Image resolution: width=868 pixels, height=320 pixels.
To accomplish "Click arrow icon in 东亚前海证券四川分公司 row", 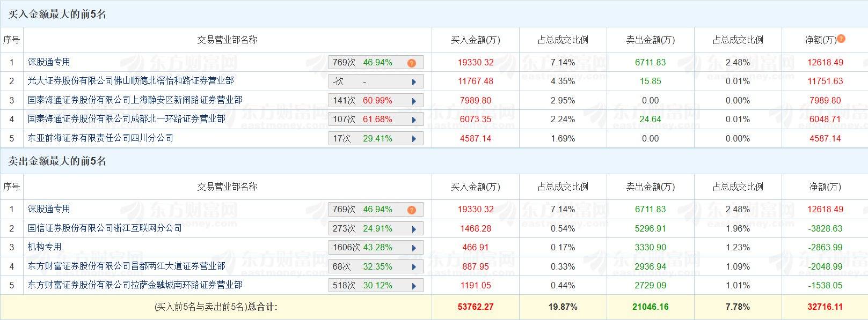I will 414,139.
